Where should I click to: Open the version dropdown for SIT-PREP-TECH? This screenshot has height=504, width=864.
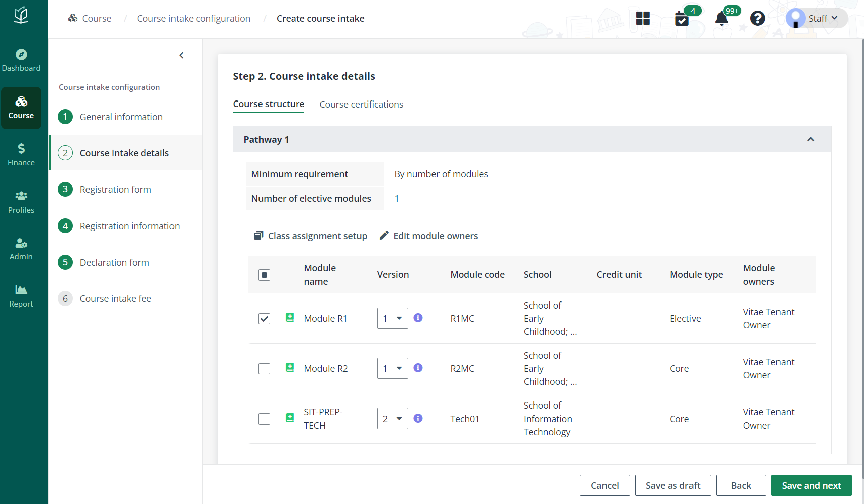393,418
